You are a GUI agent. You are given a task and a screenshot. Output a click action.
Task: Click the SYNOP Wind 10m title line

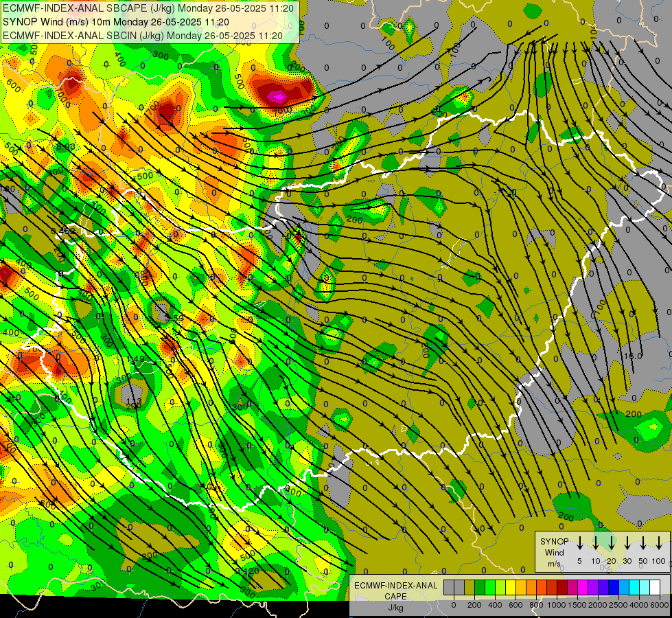click(116, 22)
